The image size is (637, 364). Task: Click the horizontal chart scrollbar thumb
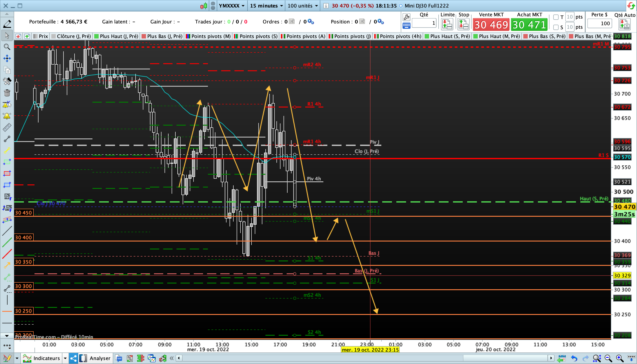point(505,358)
